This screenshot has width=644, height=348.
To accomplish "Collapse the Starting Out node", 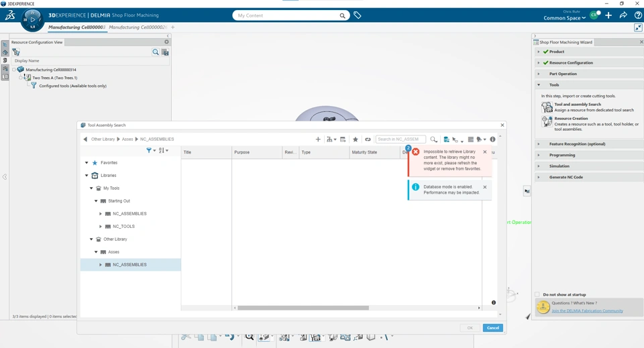I will click(x=96, y=200).
